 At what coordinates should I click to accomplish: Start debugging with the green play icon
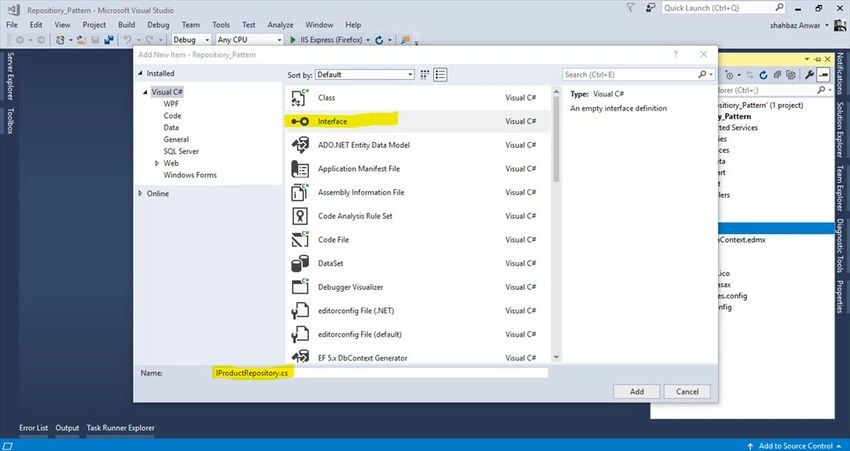coord(293,40)
